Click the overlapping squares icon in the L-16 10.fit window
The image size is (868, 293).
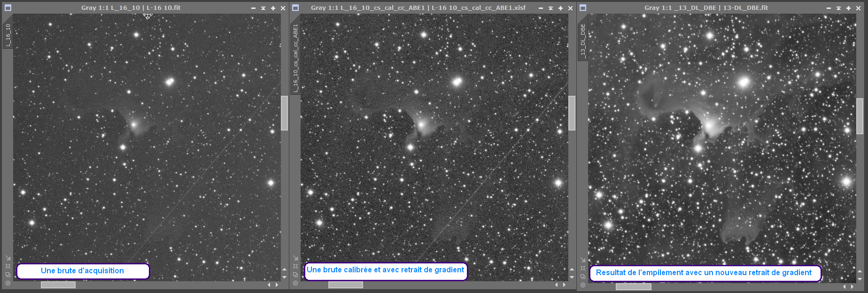tap(8, 275)
